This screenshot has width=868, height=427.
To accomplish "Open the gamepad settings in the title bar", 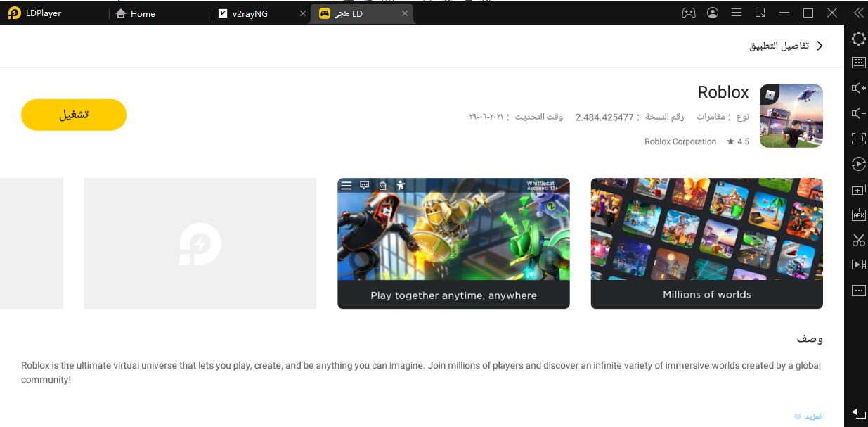I will coord(689,13).
